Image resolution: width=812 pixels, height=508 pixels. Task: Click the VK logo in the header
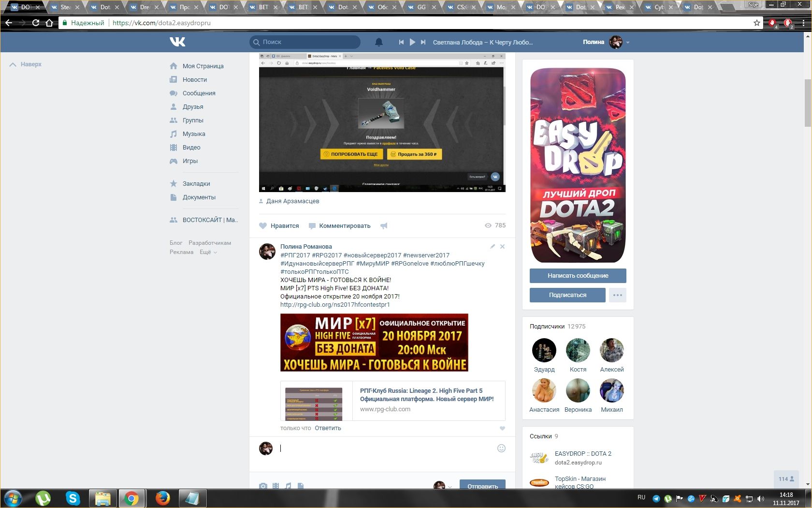177,42
